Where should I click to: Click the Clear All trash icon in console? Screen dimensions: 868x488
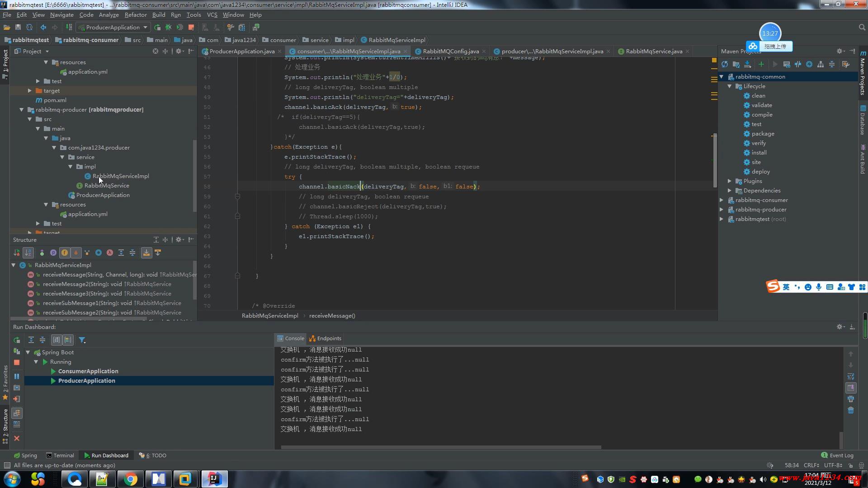click(851, 410)
